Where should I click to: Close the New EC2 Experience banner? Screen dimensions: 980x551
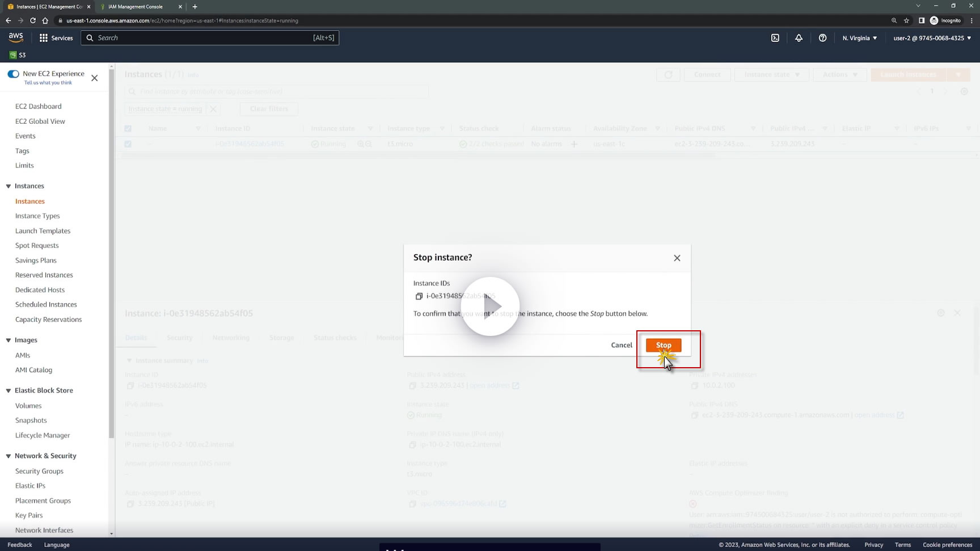(95, 78)
